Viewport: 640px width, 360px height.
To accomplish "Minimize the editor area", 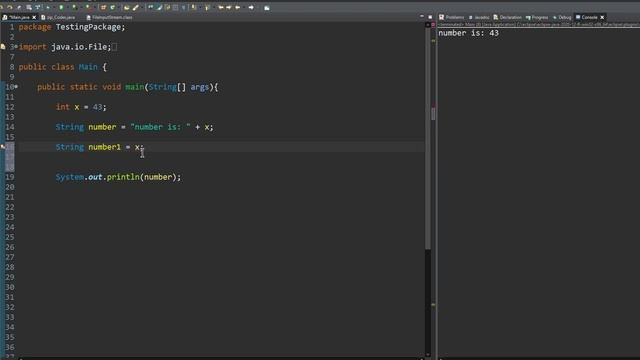I will point(422,16).
